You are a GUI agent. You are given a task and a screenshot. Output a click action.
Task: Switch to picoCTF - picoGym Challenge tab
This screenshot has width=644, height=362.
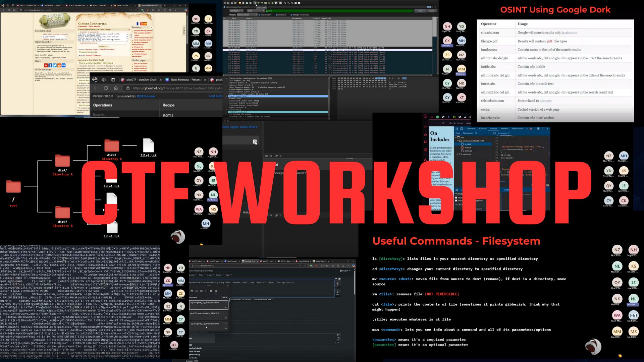[x=141, y=80]
